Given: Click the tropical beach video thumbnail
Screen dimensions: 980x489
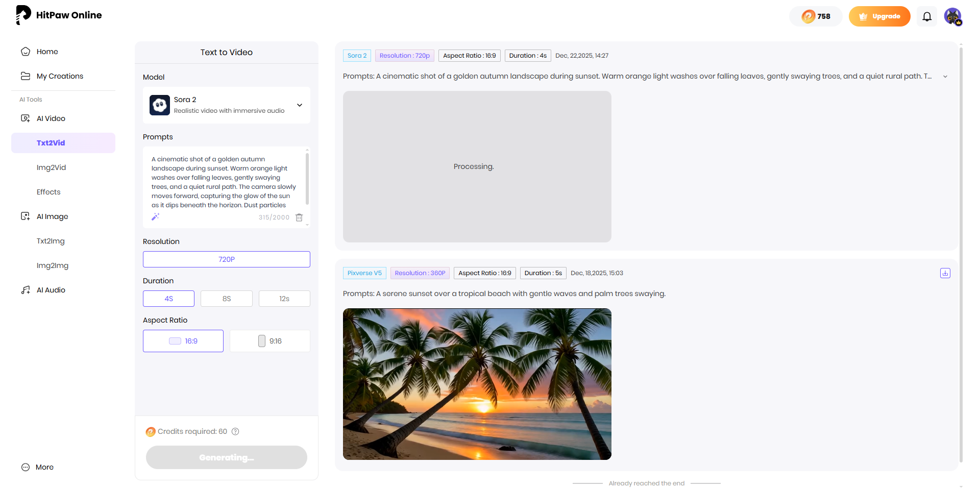Looking at the screenshot, I should pos(477,384).
